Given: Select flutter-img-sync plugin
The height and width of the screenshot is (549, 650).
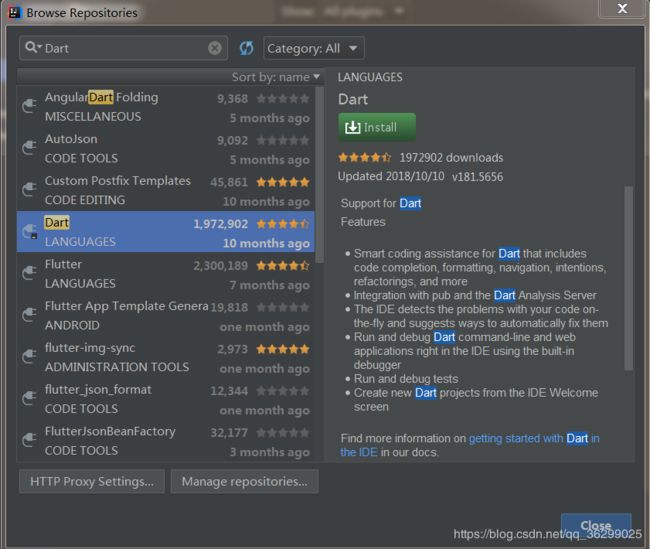Looking at the screenshot, I should click(x=165, y=357).
